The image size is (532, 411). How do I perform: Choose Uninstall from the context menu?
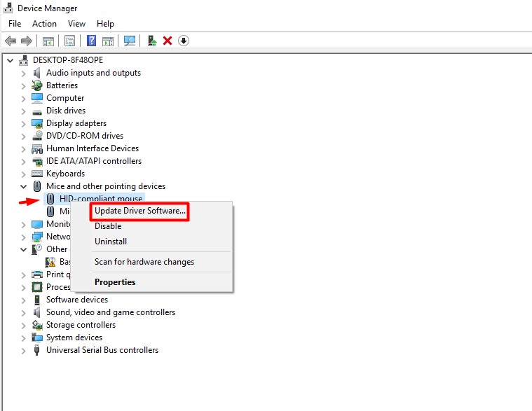[x=111, y=242]
